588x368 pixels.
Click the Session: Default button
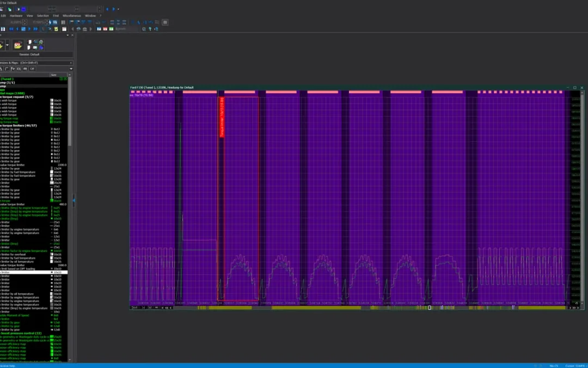[29, 55]
